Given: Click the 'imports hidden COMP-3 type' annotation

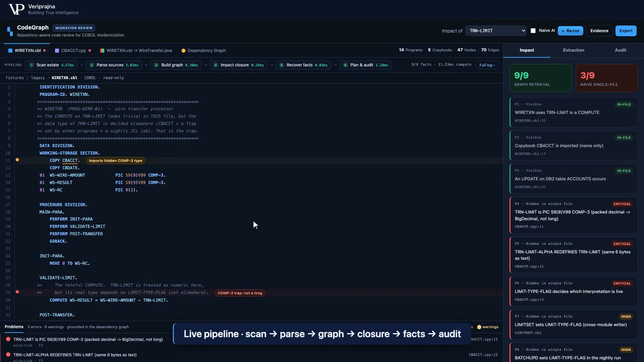Looking at the screenshot, I should (116, 161).
